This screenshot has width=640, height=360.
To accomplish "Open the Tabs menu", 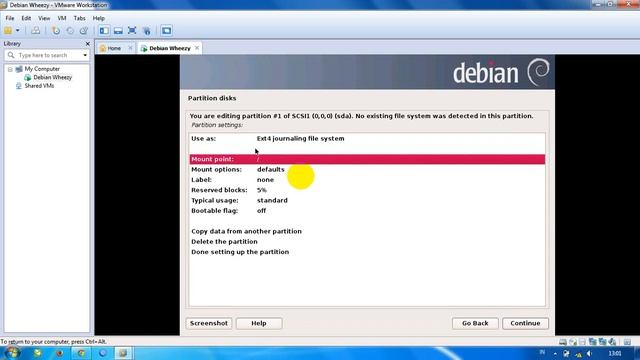I will [79, 18].
